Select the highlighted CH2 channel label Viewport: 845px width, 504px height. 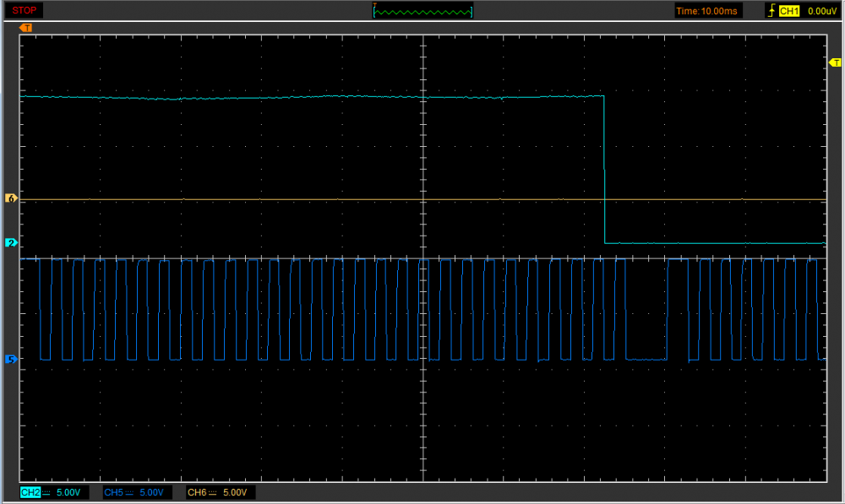(x=30, y=492)
